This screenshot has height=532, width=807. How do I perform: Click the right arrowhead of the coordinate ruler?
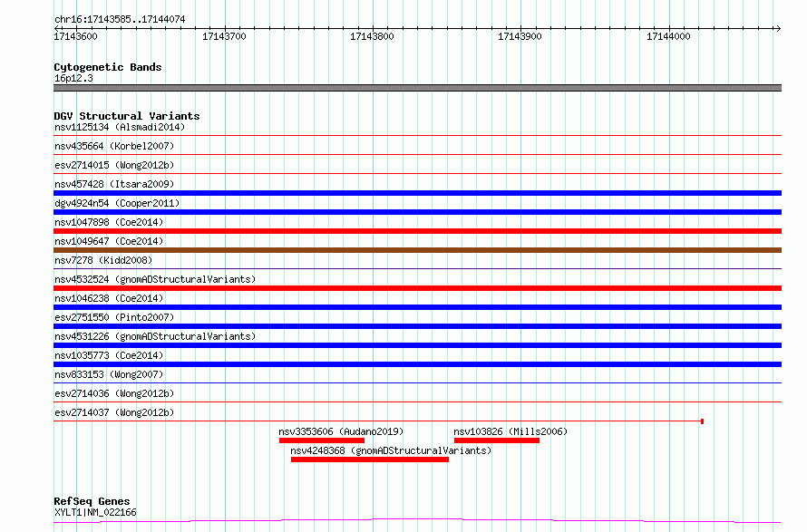778,28
